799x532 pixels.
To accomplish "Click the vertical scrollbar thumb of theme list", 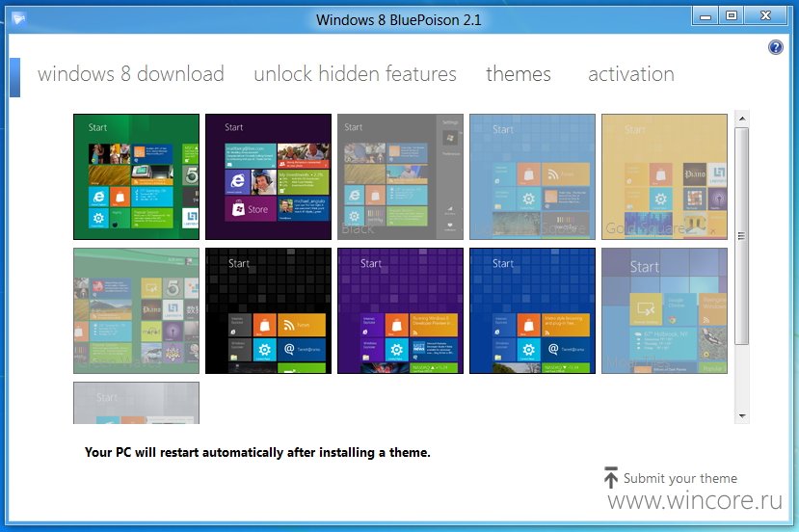I will (x=742, y=236).
